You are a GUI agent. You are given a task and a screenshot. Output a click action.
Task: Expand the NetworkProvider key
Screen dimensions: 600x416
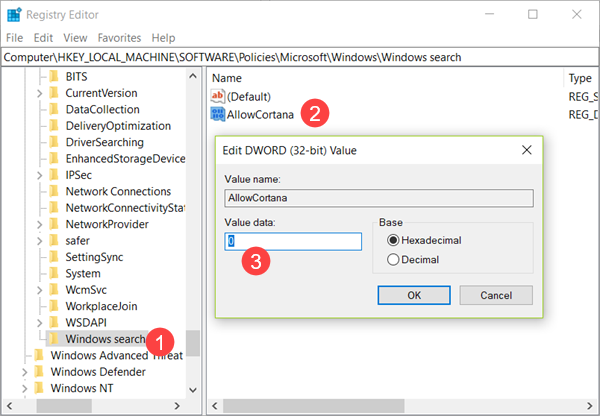click(39, 224)
